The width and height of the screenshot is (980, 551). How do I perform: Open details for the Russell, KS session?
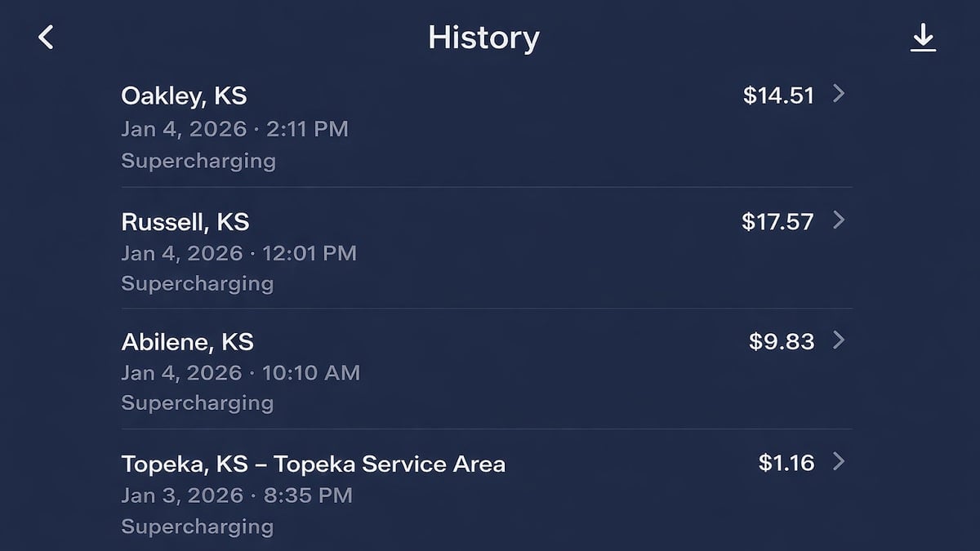click(840, 220)
